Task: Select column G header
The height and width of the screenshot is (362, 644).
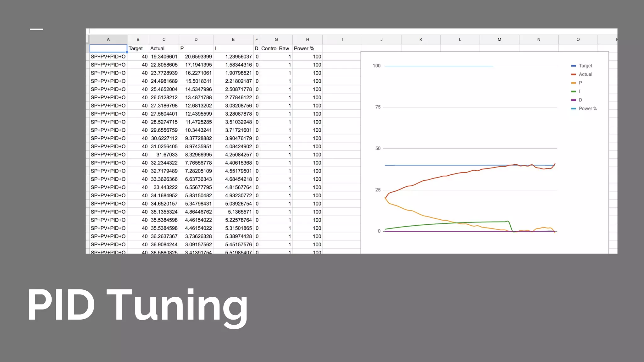Action: pos(276,40)
